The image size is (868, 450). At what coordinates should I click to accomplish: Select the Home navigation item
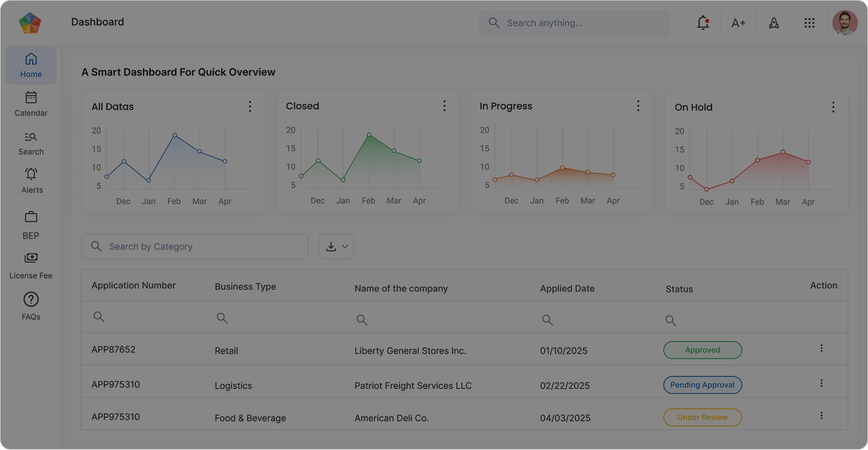pos(30,64)
